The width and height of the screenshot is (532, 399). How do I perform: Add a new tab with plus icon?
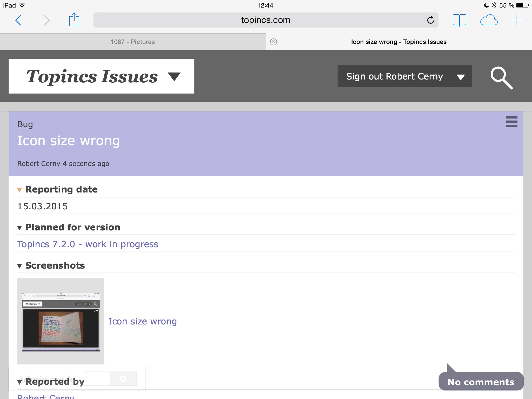(x=516, y=20)
